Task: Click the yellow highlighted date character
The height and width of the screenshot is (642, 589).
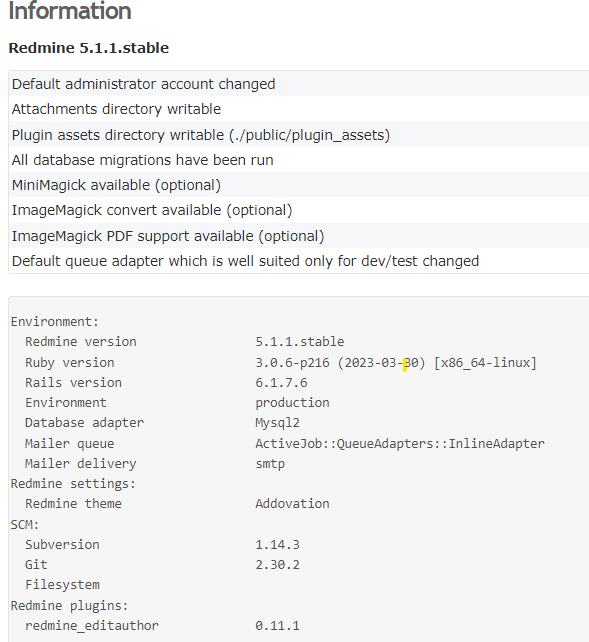Action: (x=405, y=364)
